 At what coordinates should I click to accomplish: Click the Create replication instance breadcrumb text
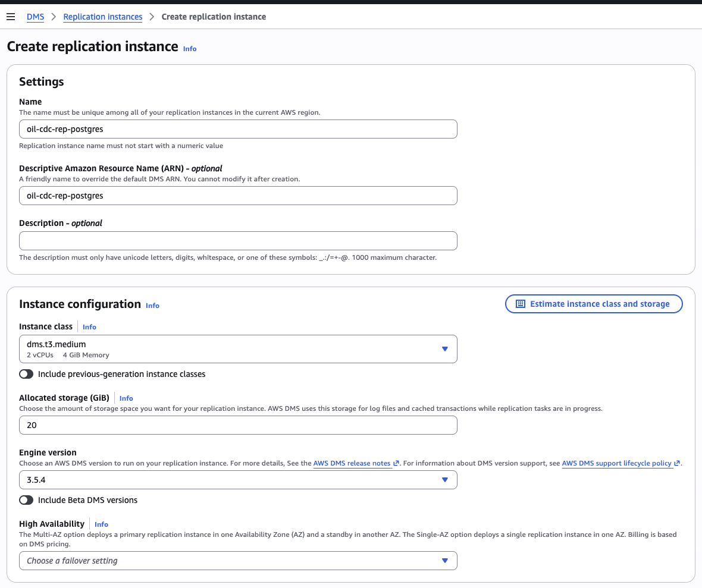coord(214,17)
